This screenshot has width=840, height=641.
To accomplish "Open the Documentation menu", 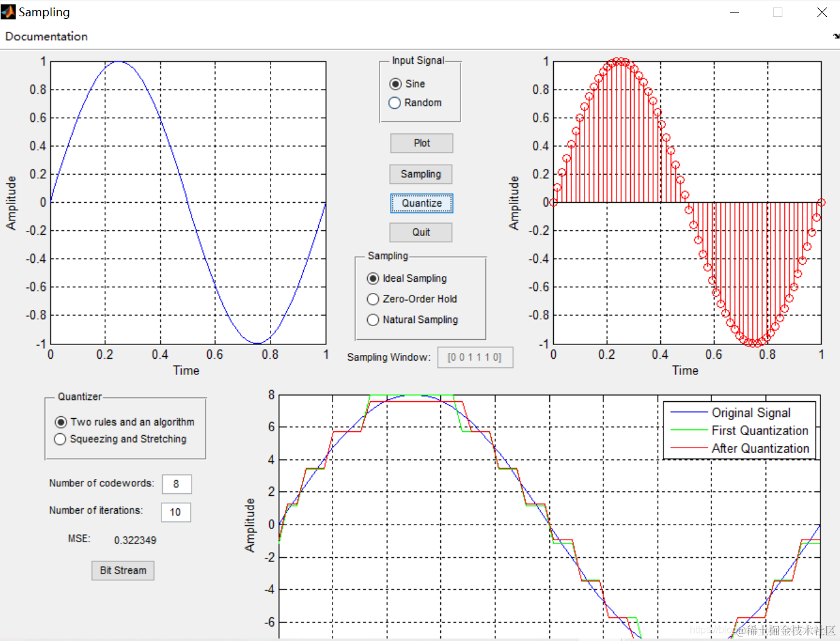I will coord(46,36).
